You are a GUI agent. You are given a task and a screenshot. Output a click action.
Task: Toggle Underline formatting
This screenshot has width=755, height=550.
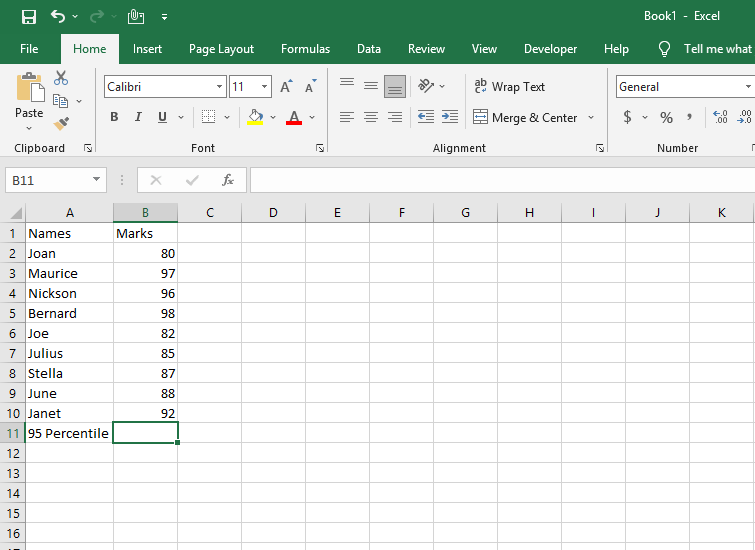click(162, 117)
